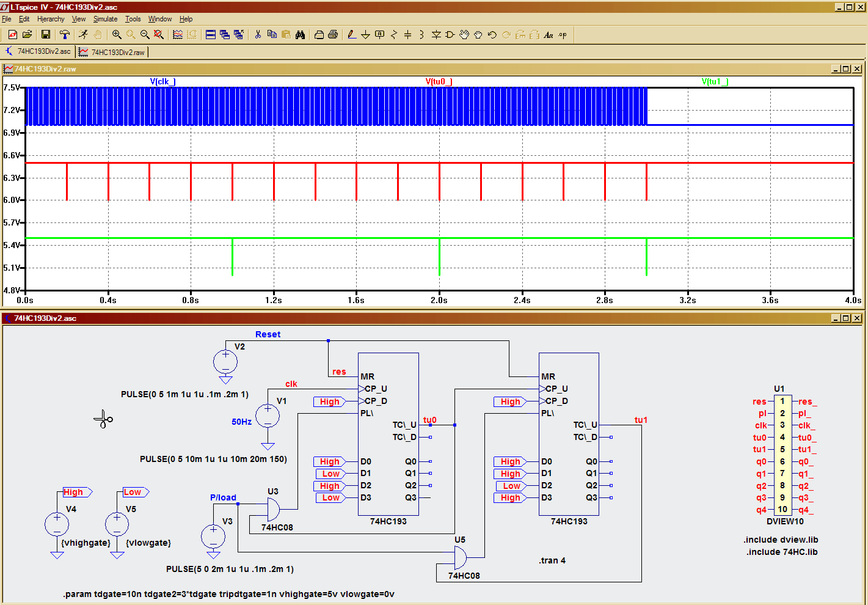Click the Reset net label
The width and height of the screenshot is (868, 605).
pyautogui.click(x=268, y=334)
